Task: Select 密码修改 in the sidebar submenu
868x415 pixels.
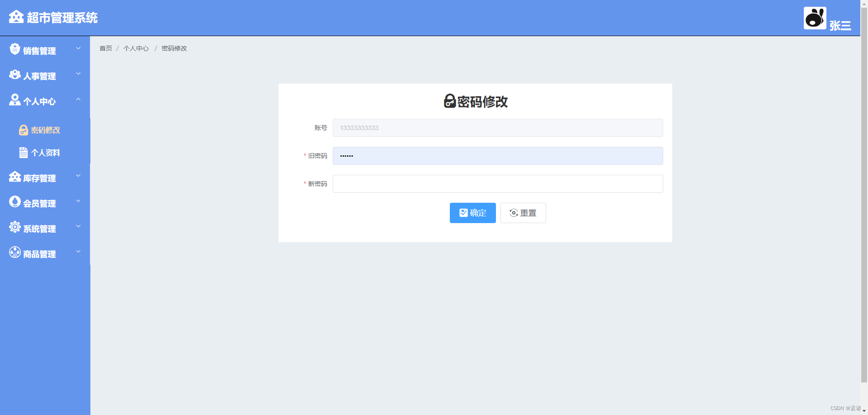Action: click(x=45, y=130)
